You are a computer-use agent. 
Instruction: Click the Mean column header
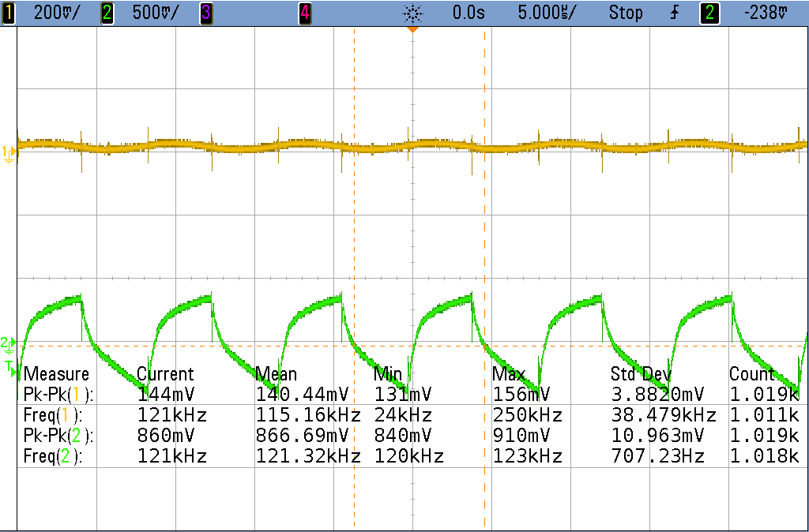point(276,373)
